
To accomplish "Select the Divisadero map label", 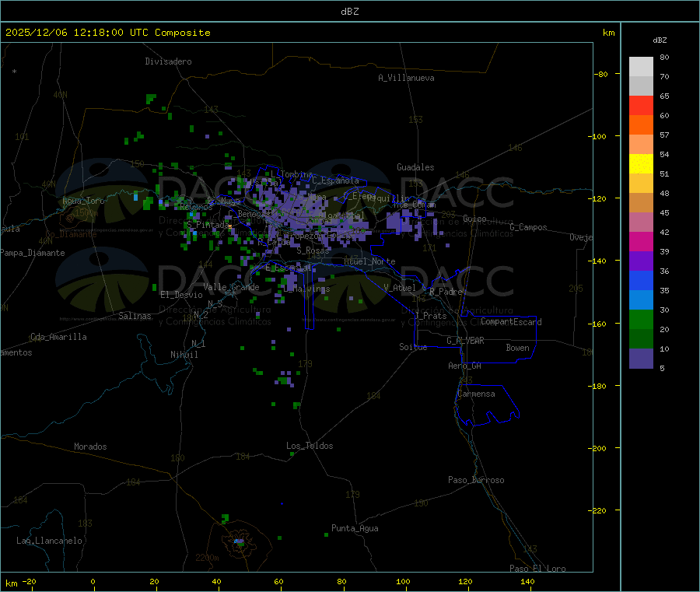I will coord(168,61).
